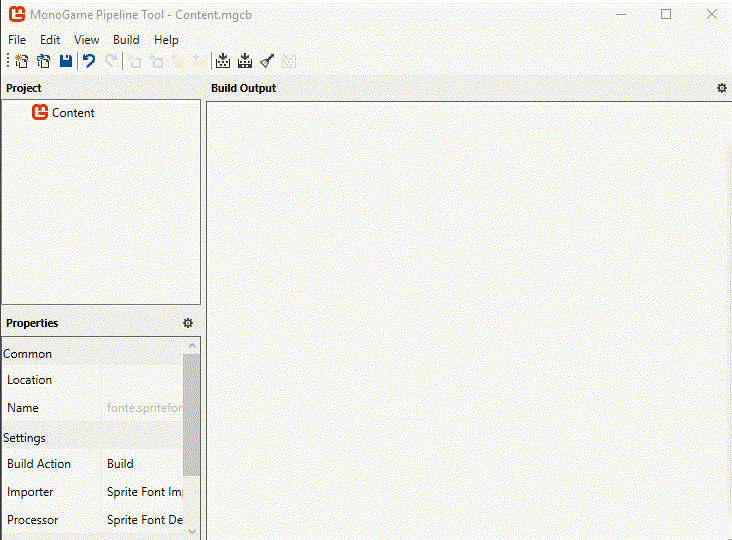Click the Build Output panel title

point(243,88)
